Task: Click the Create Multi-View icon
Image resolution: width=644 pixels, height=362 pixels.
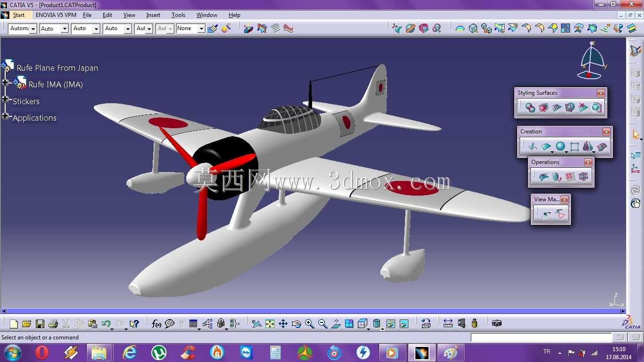Action: (x=349, y=324)
